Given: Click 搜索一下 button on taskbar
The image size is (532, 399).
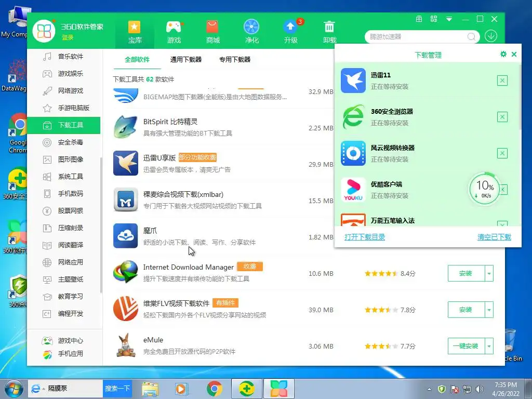Looking at the screenshot, I should [x=117, y=389].
